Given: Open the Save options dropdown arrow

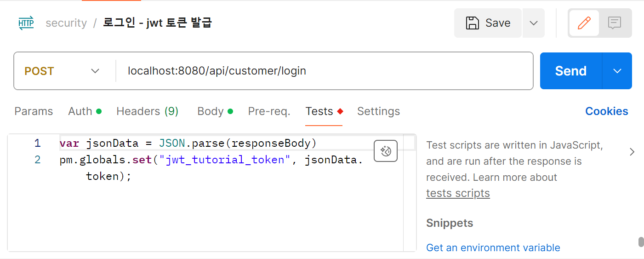Looking at the screenshot, I should pos(534,23).
